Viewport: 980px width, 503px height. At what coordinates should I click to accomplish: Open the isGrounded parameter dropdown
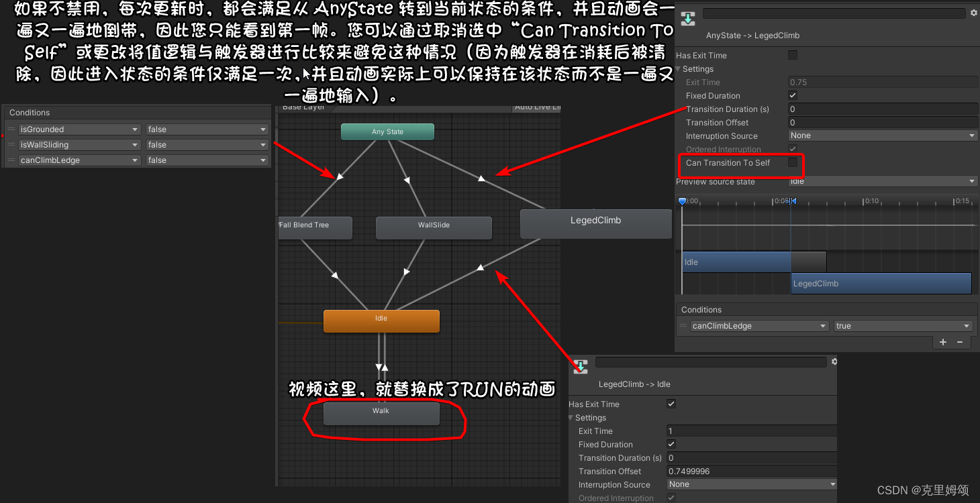point(80,129)
